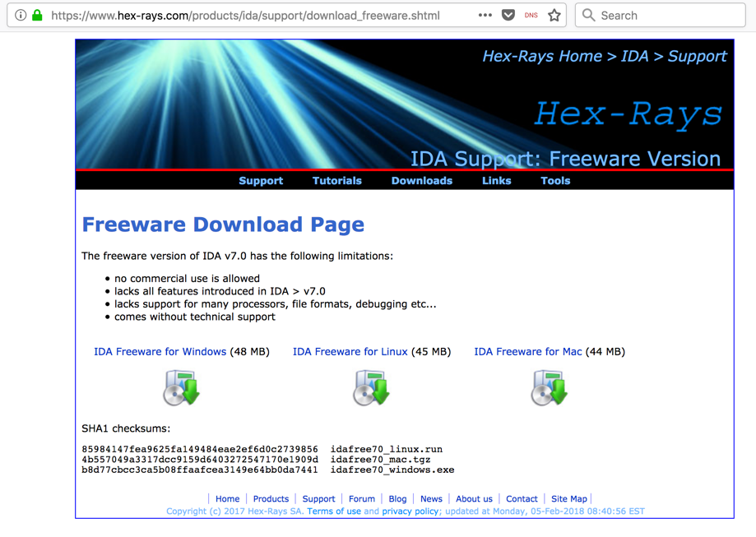Open the About us footer link
This screenshot has width=756, height=537.
474,499
